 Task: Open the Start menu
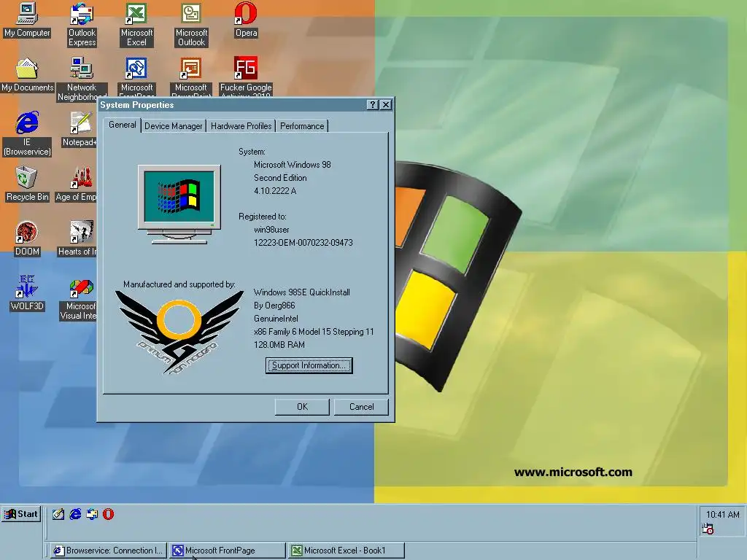pos(21,514)
